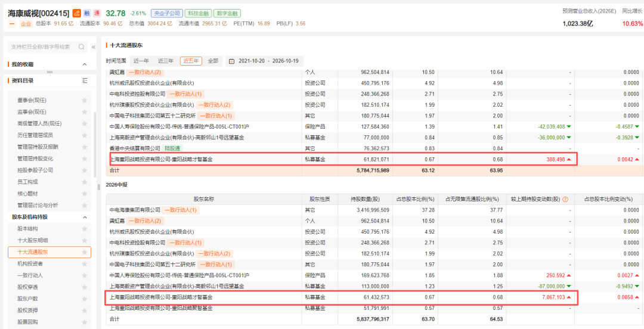Click the 陆股通 tag beside 香港中央结算有限公司

(x=172, y=148)
